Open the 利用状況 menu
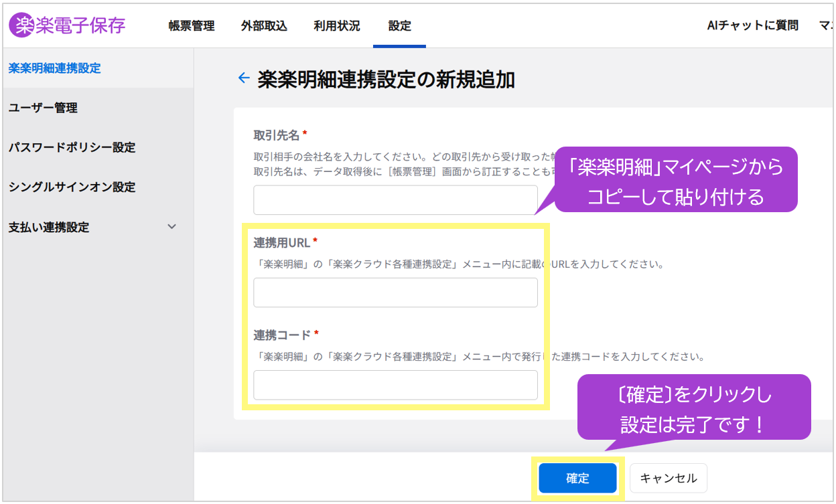This screenshot has height=504, width=836. [x=337, y=26]
